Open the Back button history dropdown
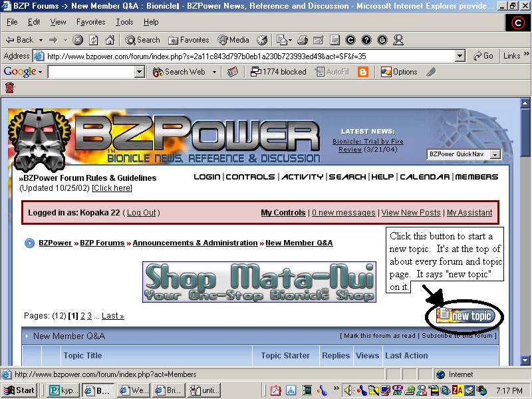This screenshot has width=532, height=399. coord(41,40)
